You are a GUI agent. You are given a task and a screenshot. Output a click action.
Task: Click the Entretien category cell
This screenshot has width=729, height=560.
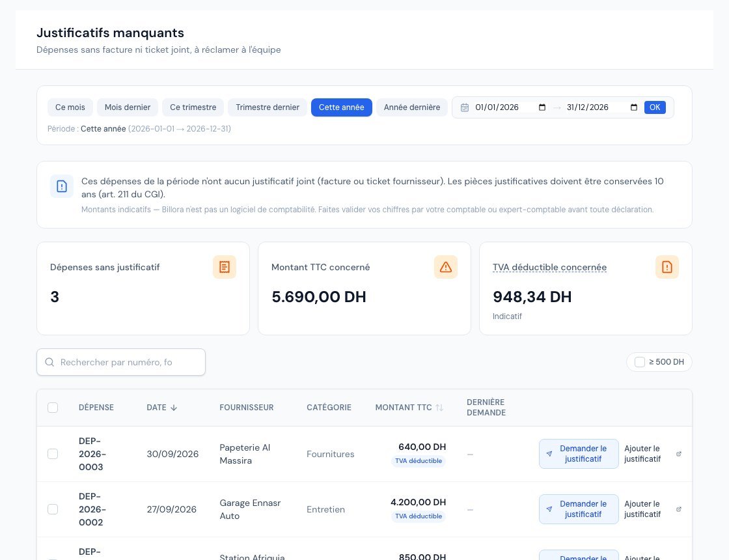pyautogui.click(x=326, y=509)
